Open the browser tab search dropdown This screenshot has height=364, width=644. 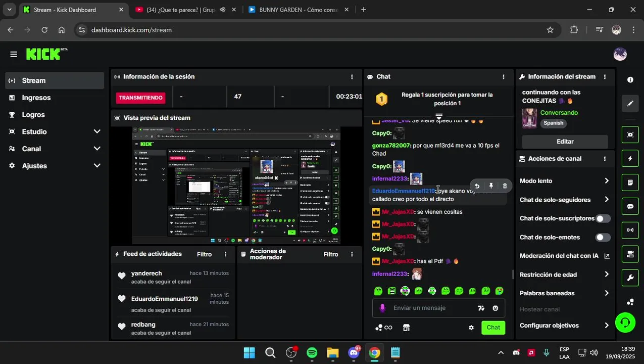tap(9, 10)
